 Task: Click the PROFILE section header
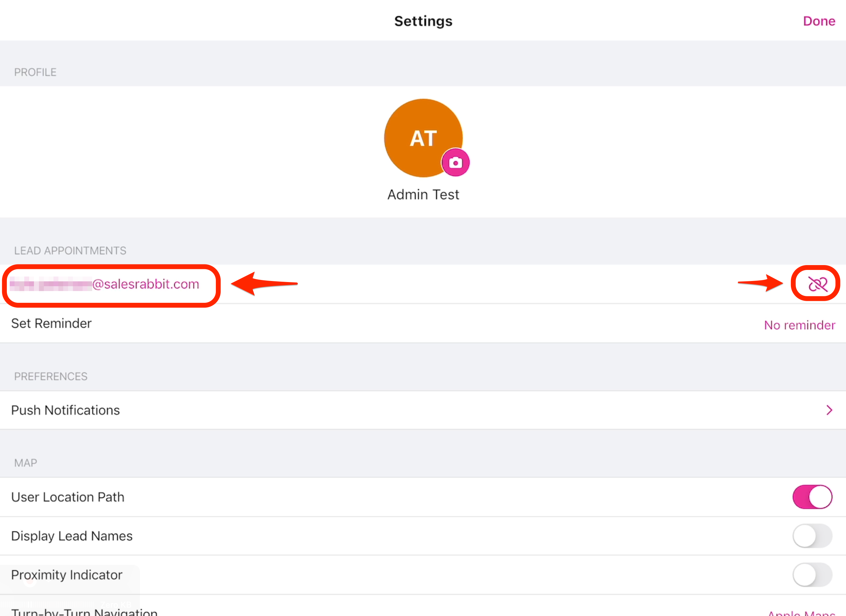(35, 72)
